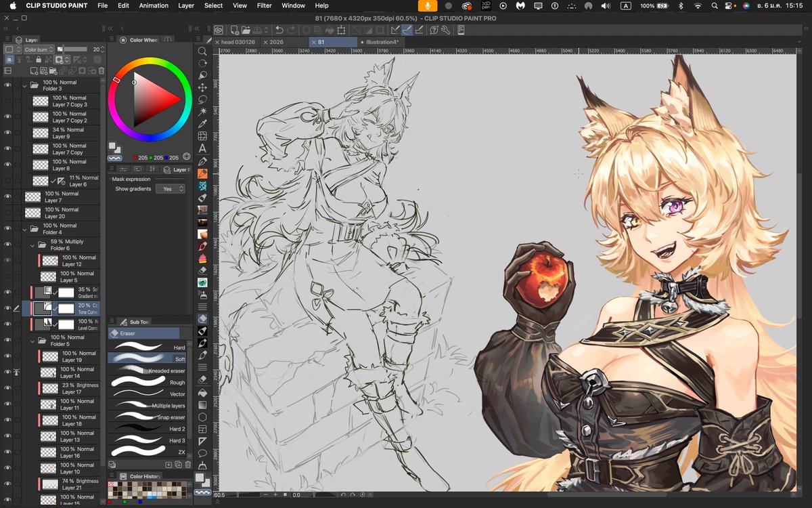
Task: Open the macOS Wi-Fi status menu
Action: (698, 5)
